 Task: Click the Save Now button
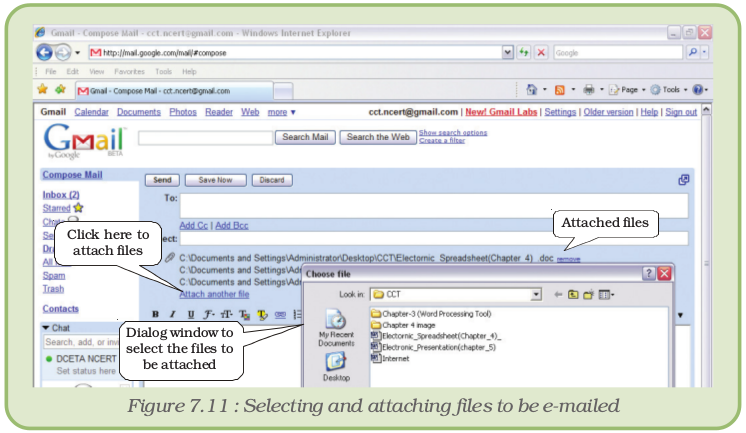click(216, 180)
